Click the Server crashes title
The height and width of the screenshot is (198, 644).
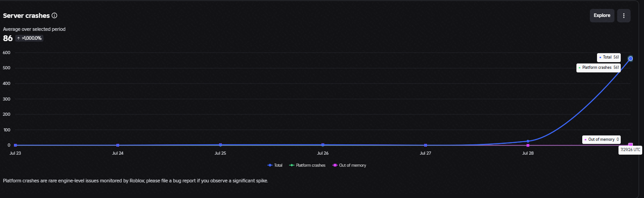[x=26, y=15]
